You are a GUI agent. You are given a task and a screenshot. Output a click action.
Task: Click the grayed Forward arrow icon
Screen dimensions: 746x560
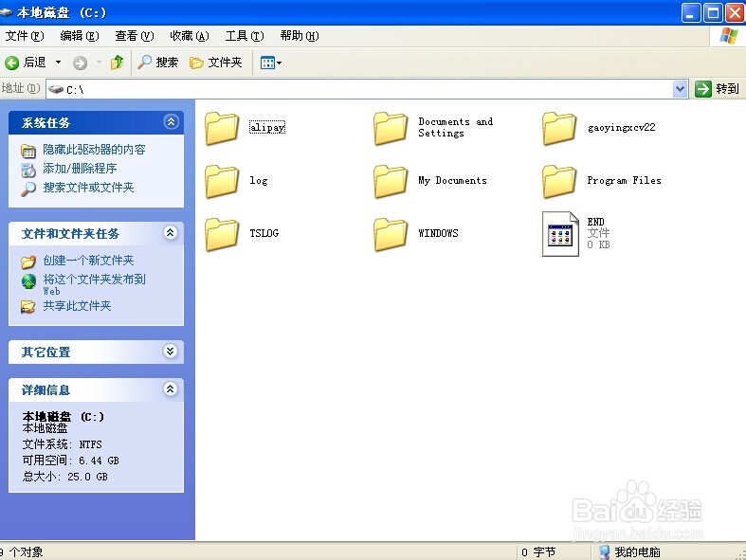80,63
